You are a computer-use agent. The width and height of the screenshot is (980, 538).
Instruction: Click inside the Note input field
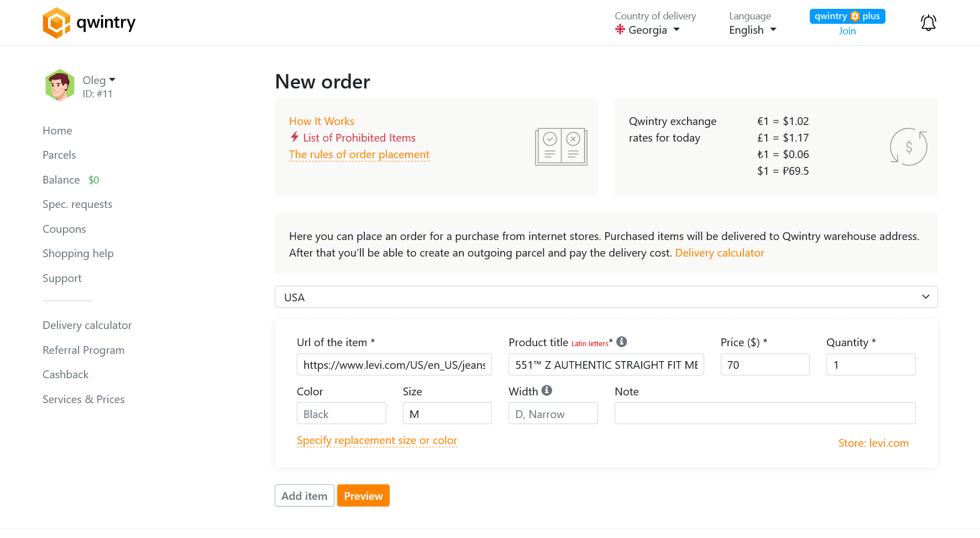coord(764,412)
